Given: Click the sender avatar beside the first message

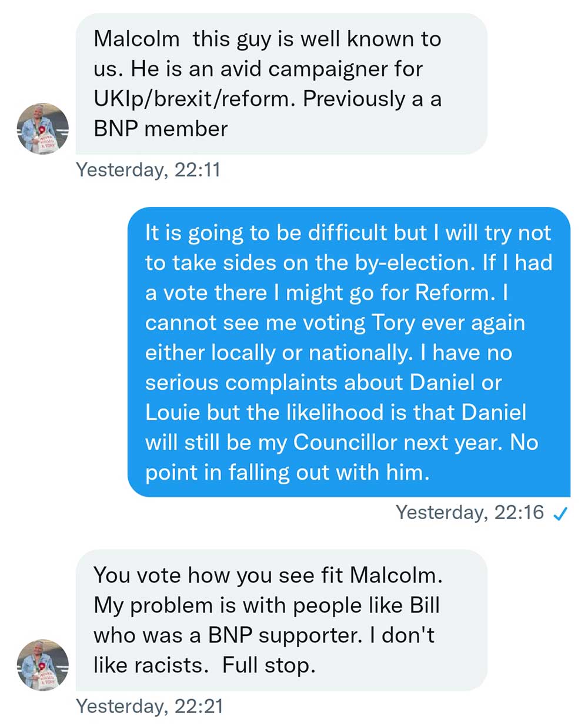Looking at the screenshot, I should point(42,129).
